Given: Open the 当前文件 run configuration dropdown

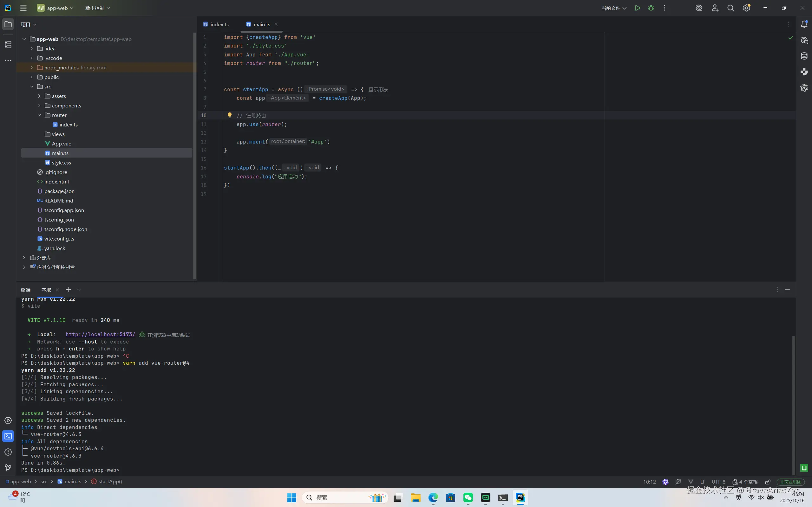Looking at the screenshot, I should pyautogui.click(x=614, y=8).
